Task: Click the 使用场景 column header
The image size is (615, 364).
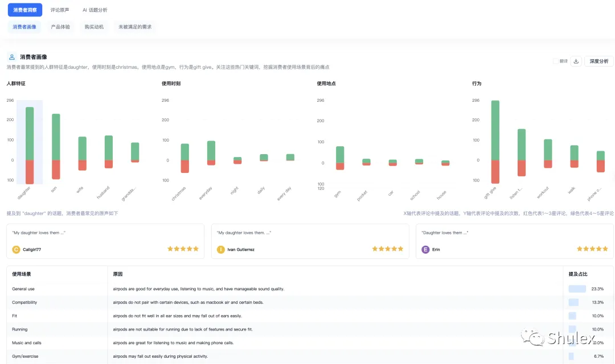Action: [22, 274]
